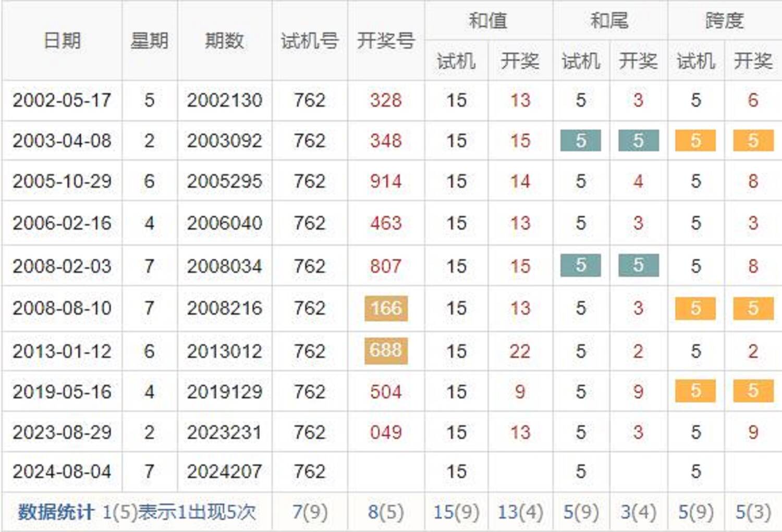The width and height of the screenshot is (782, 532).
Task: Select the 和尾 group header
Action: [609, 20]
